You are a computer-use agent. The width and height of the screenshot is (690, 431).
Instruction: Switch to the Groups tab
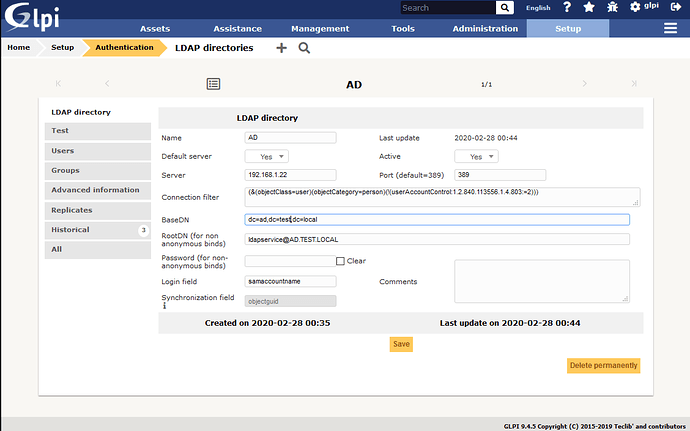click(x=98, y=171)
